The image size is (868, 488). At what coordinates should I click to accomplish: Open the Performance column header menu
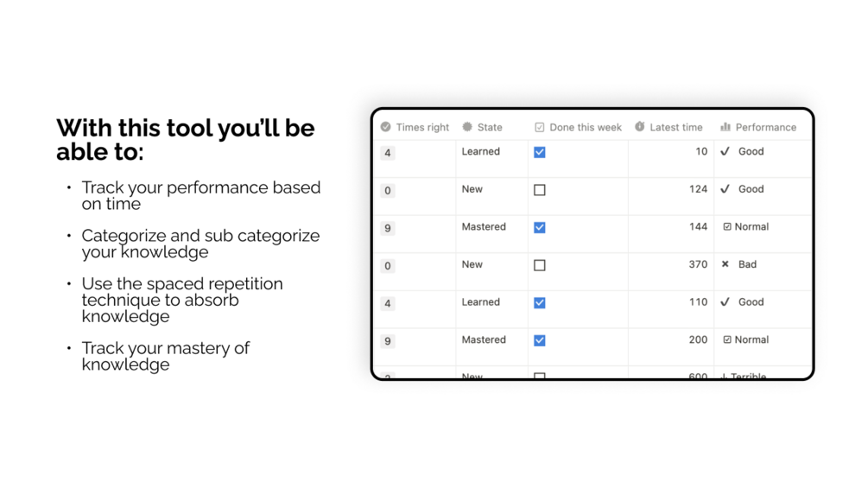coord(765,127)
